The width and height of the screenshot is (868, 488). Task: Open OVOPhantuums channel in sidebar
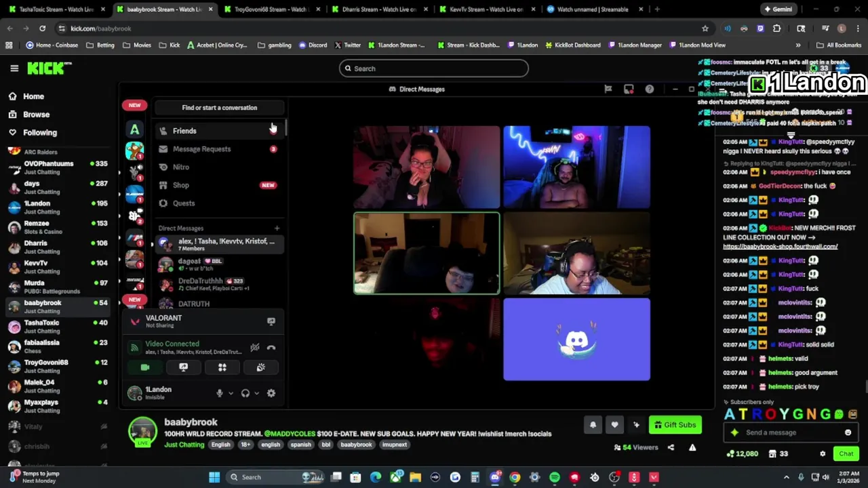click(58, 167)
